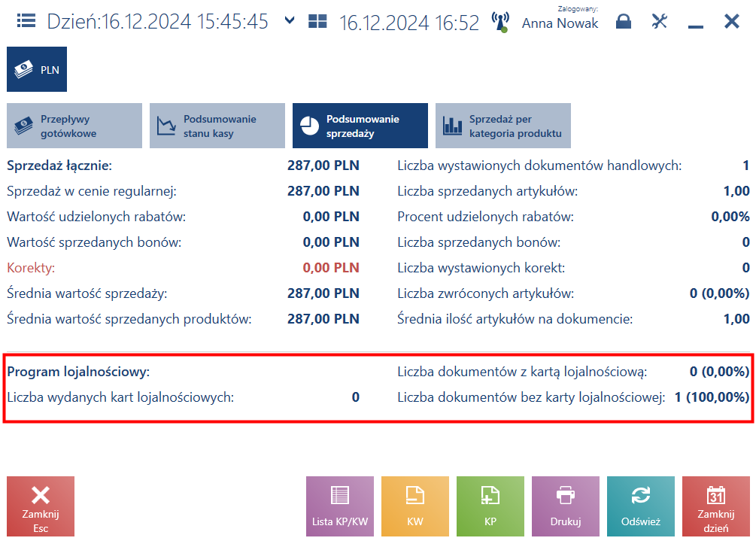This screenshot has width=756, height=544.
Task: Open the tile grid view icon
Action: [x=317, y=21]
